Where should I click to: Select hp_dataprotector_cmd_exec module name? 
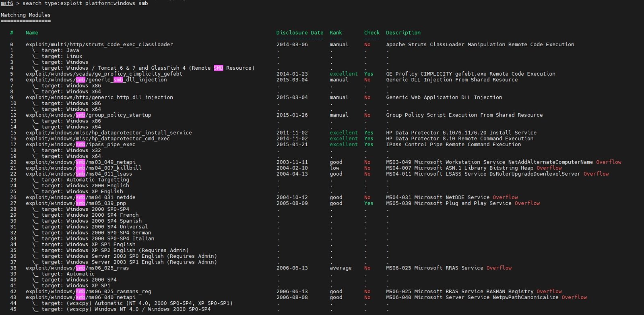(x=98, y=139)
